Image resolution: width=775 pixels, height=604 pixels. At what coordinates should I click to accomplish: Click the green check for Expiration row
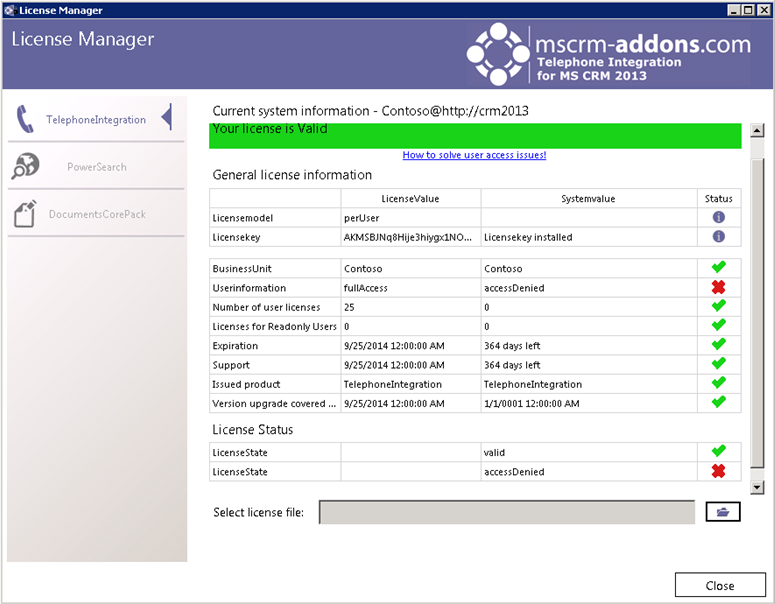pos(719,345)
